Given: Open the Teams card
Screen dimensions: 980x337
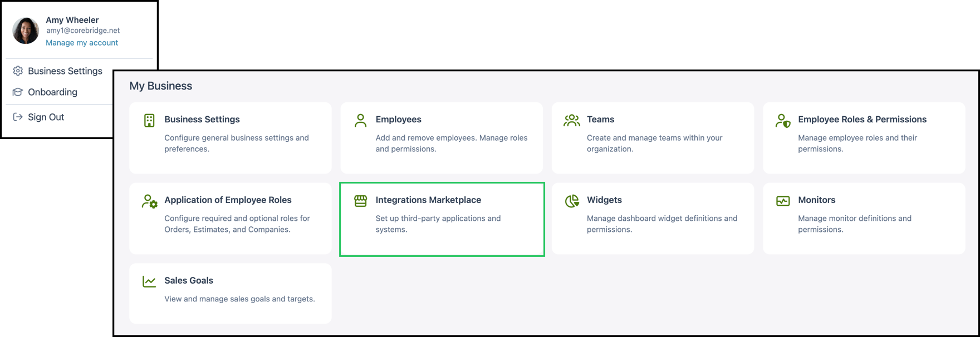Looking at the screenshot, I should [653, 138].
